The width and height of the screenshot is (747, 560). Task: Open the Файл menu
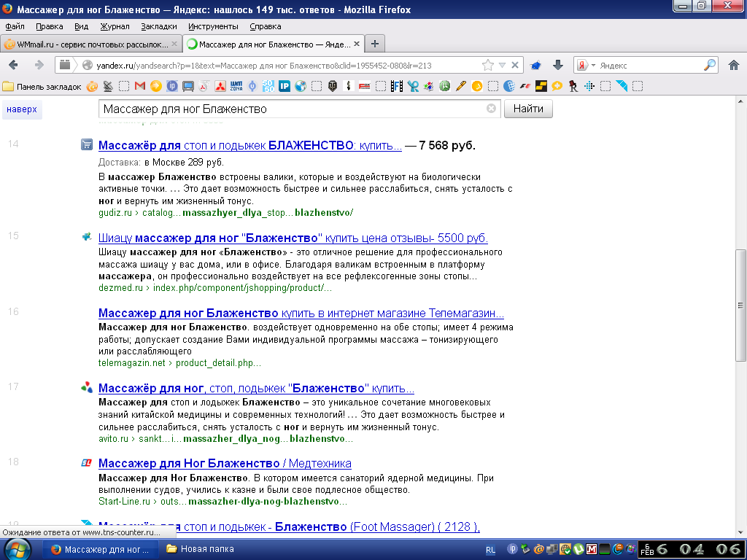[x=15, y=26]
